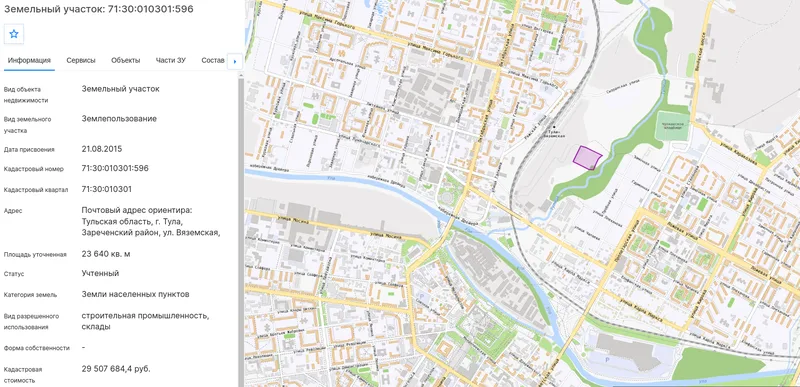Add parcel to favorites with star icon
The width and height of the screenshot is (800, 387).
point(14,34)
